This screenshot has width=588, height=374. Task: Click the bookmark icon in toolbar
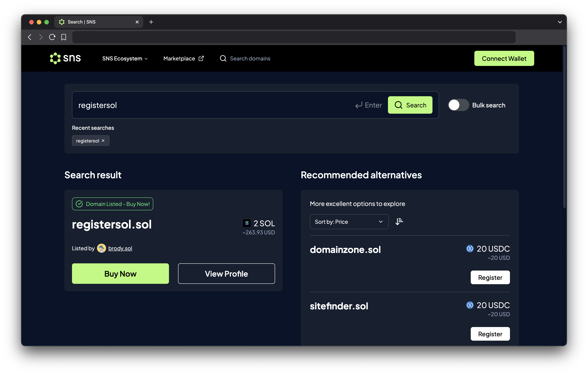(63, 37)
